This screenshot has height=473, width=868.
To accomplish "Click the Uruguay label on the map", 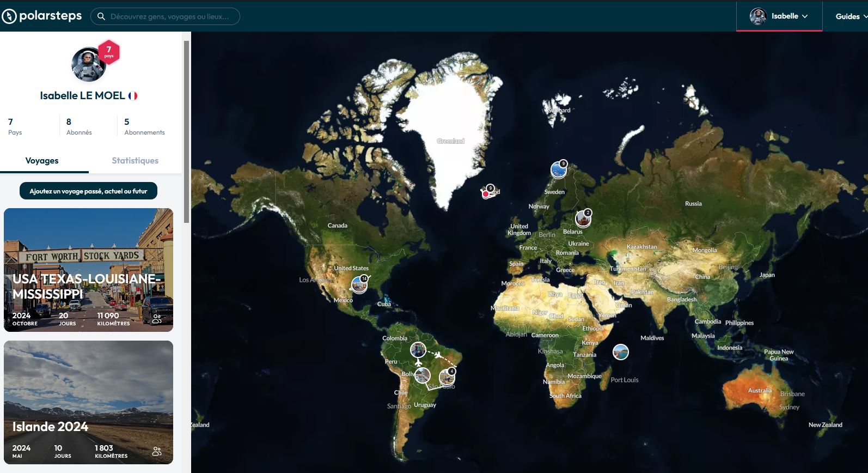I will click(x=425, y=405).
